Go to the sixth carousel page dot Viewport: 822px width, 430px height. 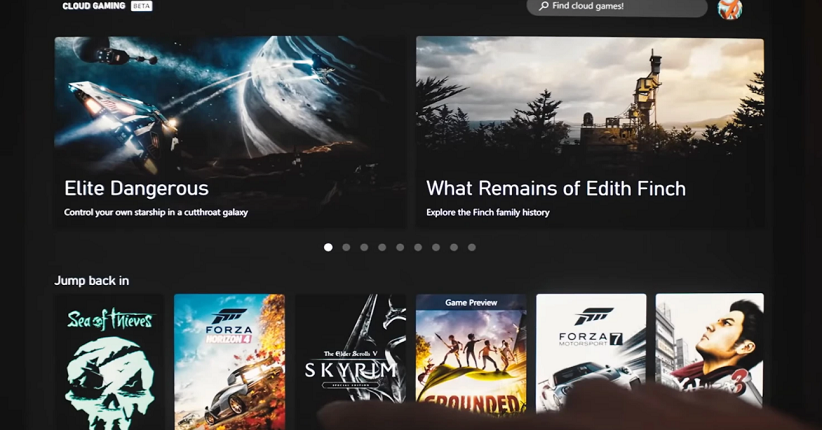(418, 247)
